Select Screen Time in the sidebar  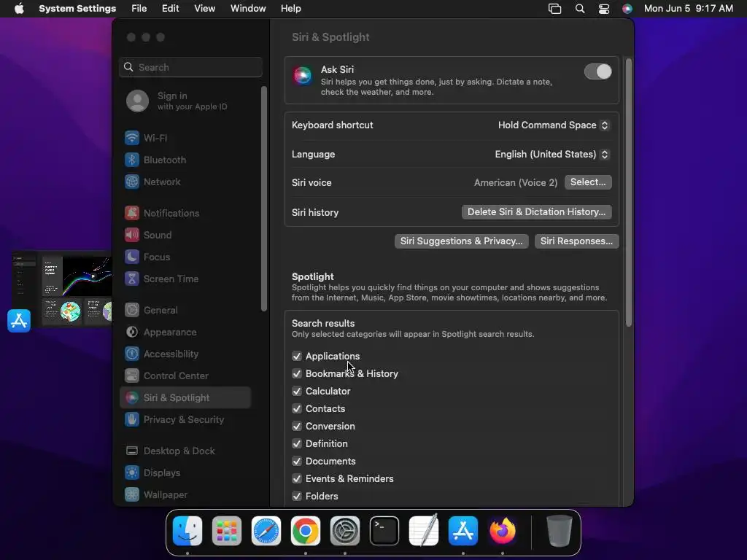click(x=185, y=279)
